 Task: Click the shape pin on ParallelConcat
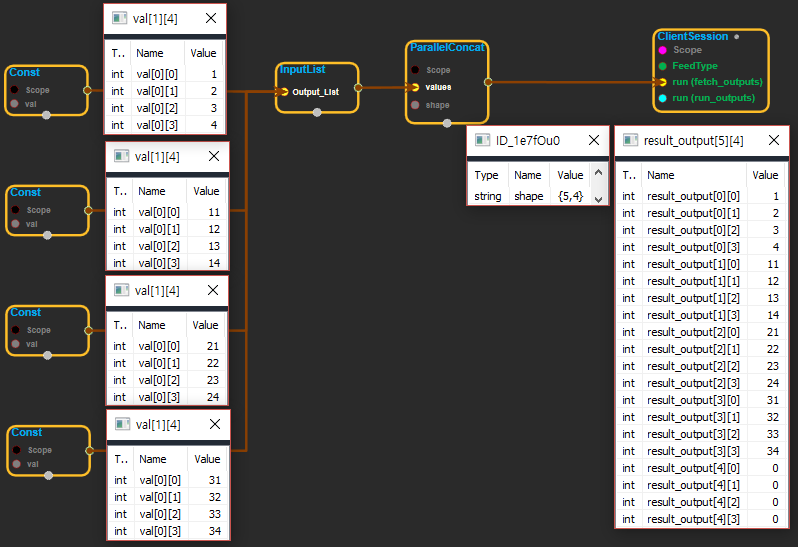[x=415, y=105]
